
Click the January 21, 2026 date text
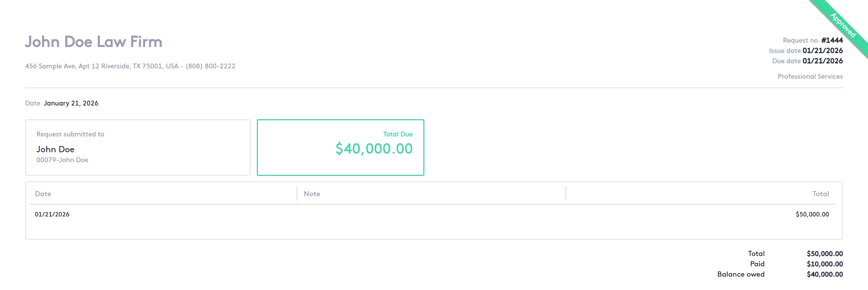[71, 103]
